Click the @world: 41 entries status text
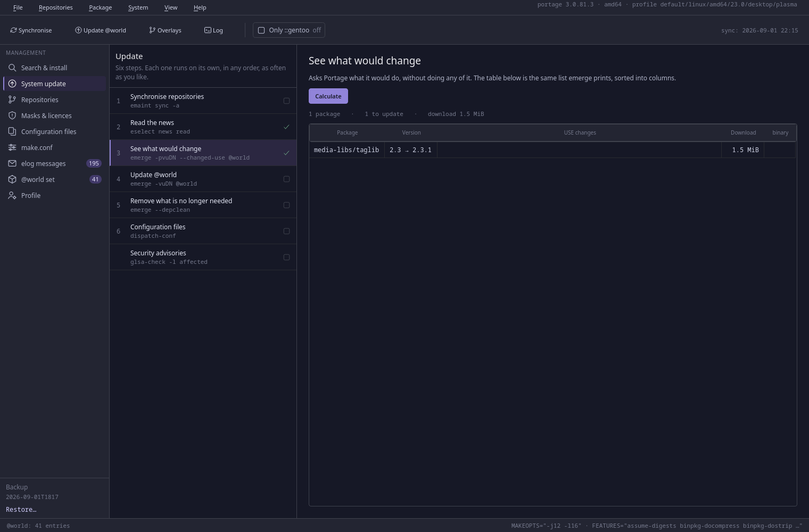 pyautogui.click(x=38, y=526)
